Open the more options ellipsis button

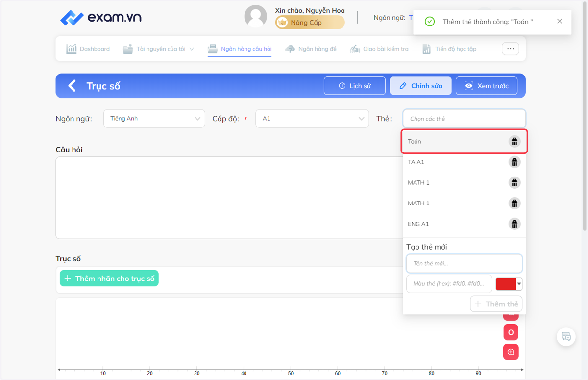[510, 49]
